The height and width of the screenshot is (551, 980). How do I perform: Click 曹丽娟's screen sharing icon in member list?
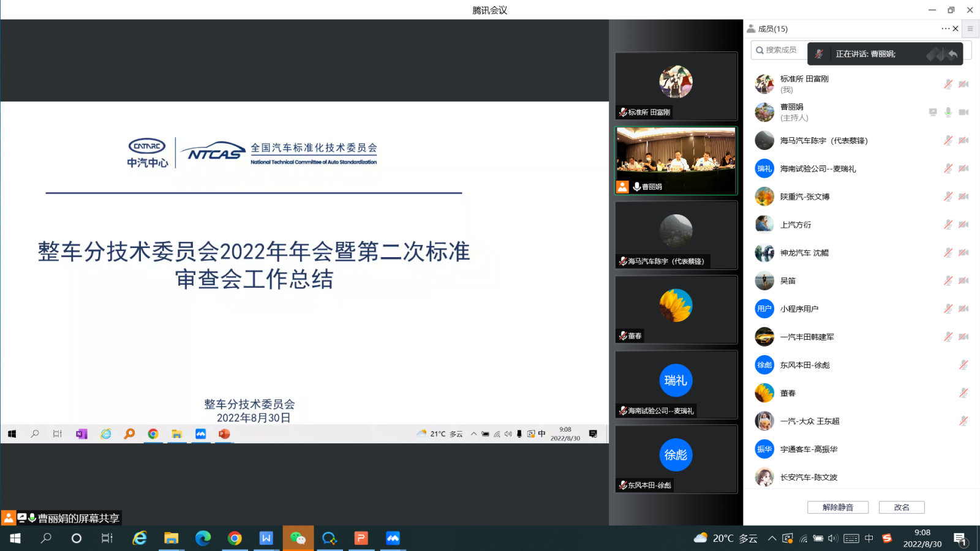click(932, 112)
